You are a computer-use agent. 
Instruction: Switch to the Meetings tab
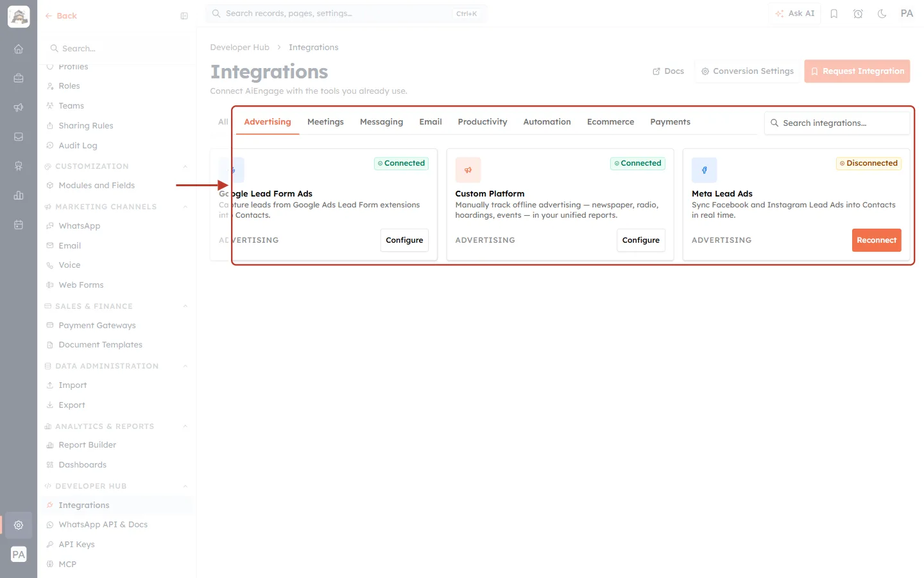(325, 122)
